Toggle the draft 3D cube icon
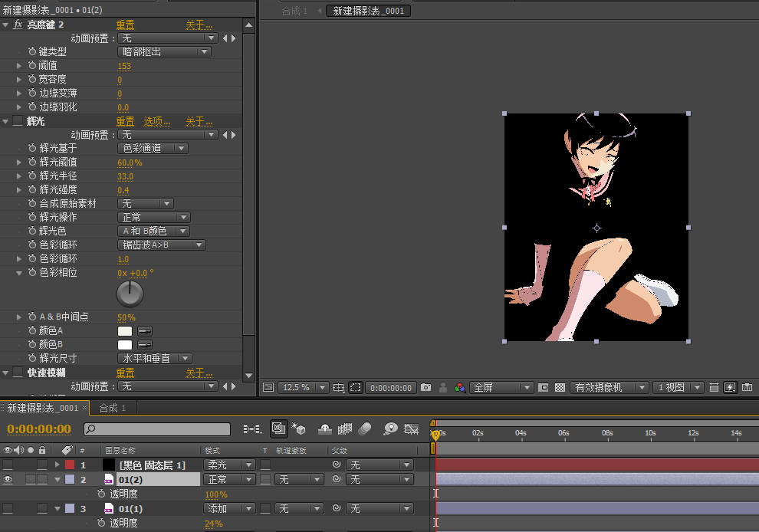 coord(299,429)
